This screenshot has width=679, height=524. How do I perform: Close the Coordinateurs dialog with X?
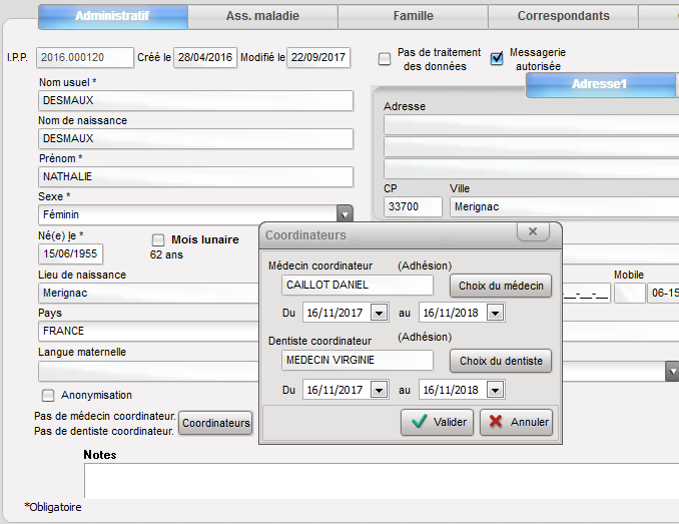click(533, 232)
